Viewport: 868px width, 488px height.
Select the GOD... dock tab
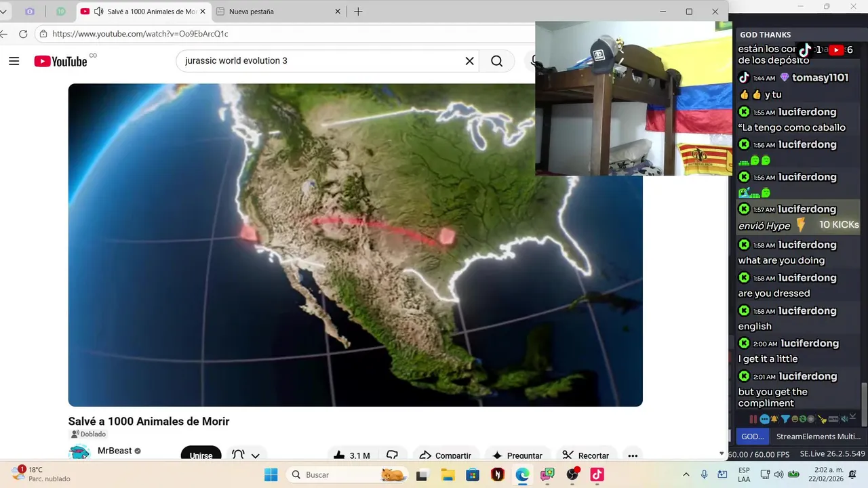753,436
